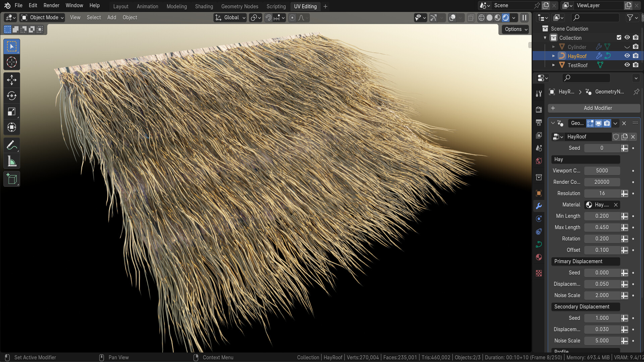
Task: Select the Move tool
Action: point(12,80)
